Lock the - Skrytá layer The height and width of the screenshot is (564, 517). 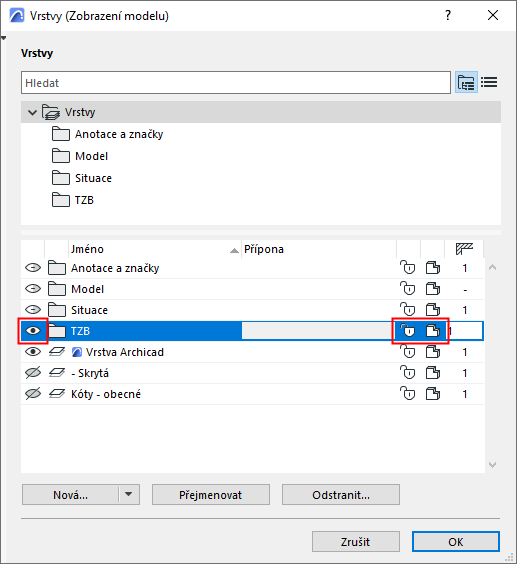[408, 372]
